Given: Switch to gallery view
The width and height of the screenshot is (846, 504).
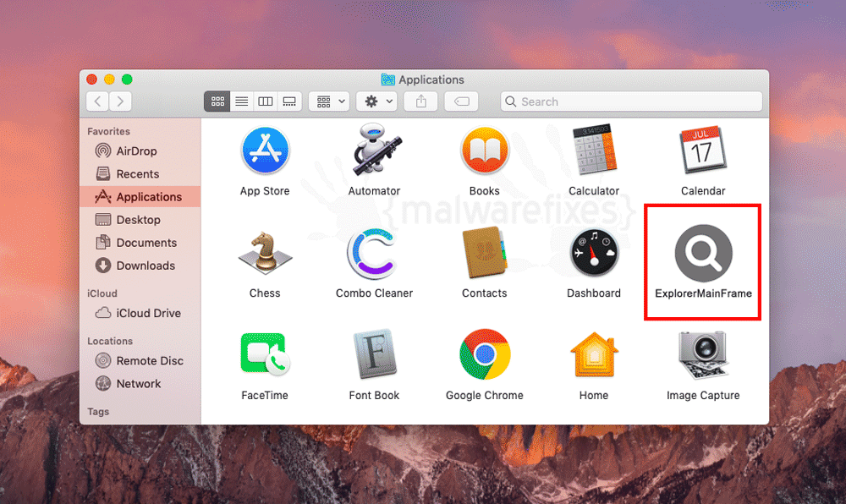Looking at the screenshot, I should [289, 101].
